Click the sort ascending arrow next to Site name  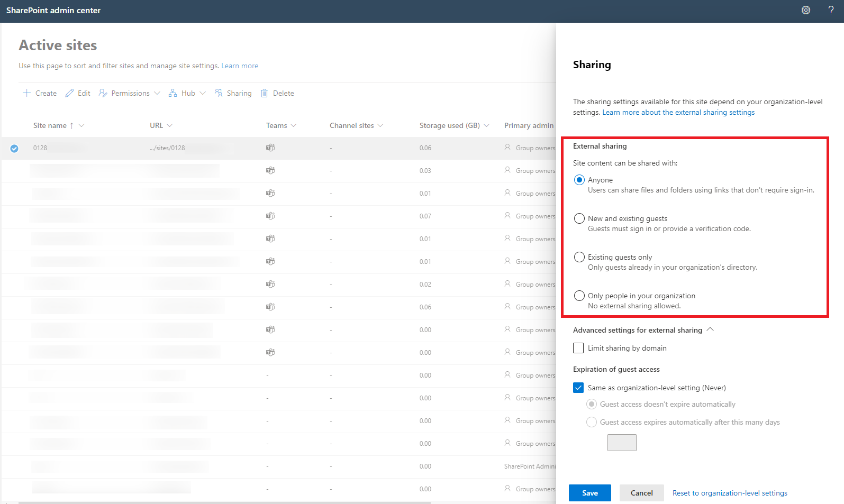pos(71,126)
